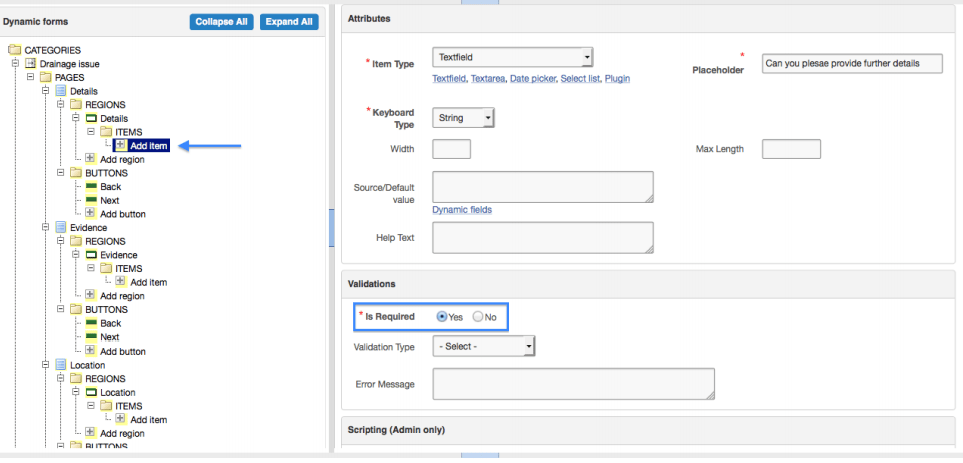The height and width of the screenshot is (463, 963).
Task: Click the Location page icon in tree
Action: tap(60, 365)
